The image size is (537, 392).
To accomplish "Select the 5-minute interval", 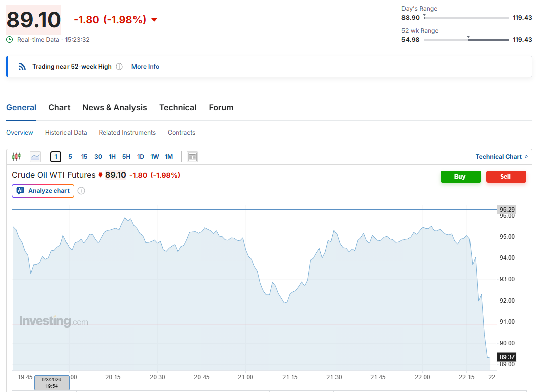I will (x=70, y=157).
